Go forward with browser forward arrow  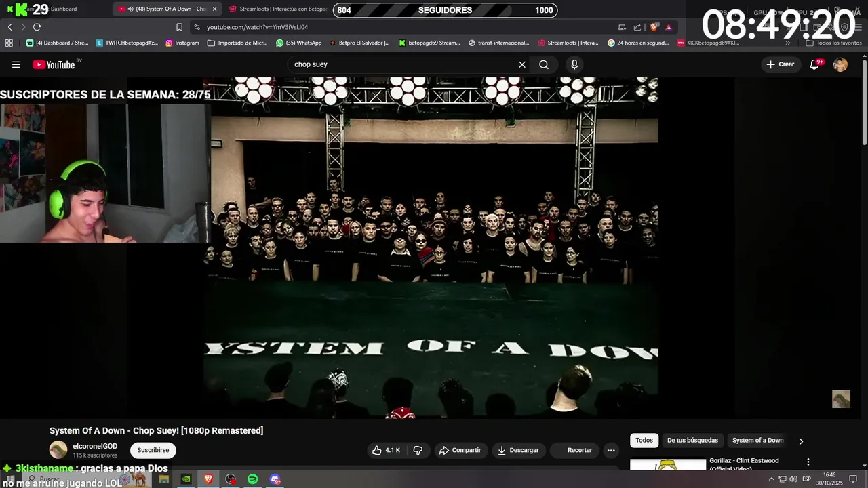pos(23,27)
